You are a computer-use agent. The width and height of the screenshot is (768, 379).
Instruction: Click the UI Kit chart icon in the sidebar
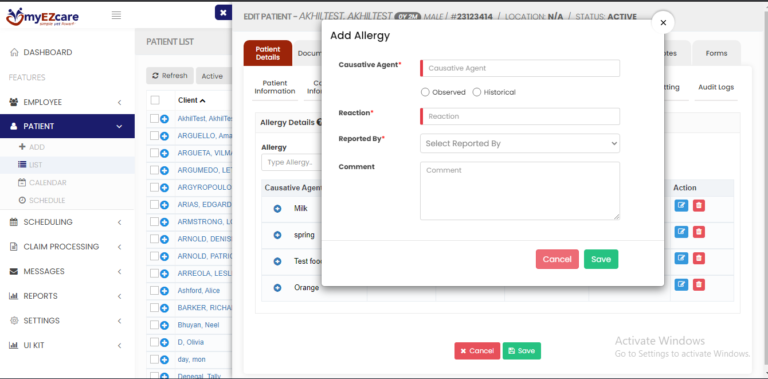click(14, 345)
